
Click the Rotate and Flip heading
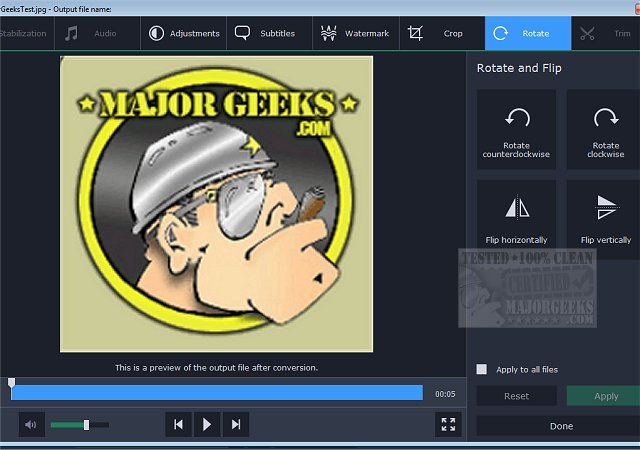519,68
